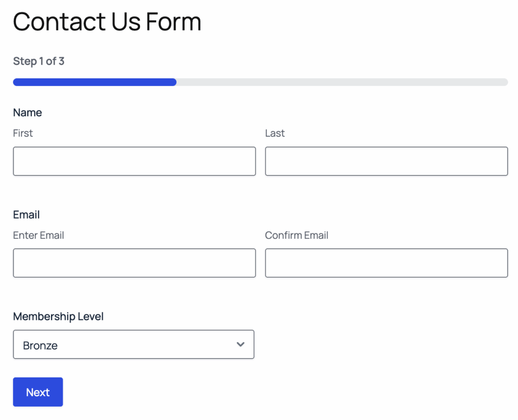Select the Enter Email input box
The width and height of the screenshot is (518, 420).
click(134, 263)
